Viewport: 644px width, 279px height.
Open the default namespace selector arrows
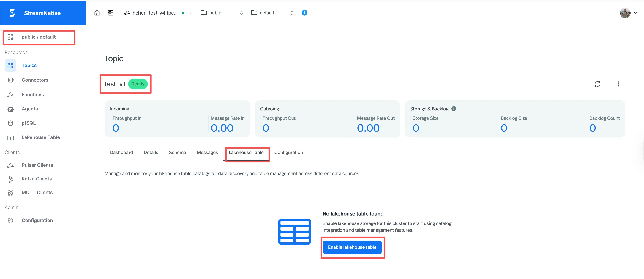click(x=291, y=13)
